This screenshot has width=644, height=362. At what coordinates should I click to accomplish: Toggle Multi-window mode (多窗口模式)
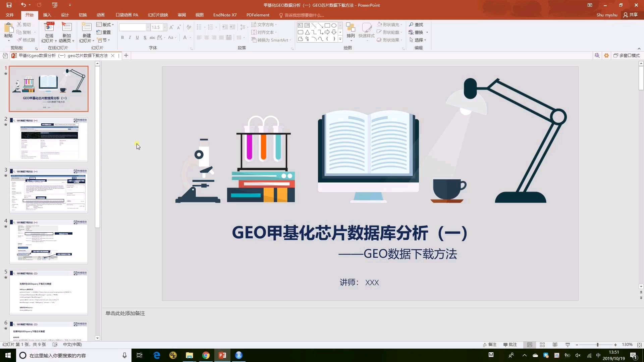tap(627, 55)
